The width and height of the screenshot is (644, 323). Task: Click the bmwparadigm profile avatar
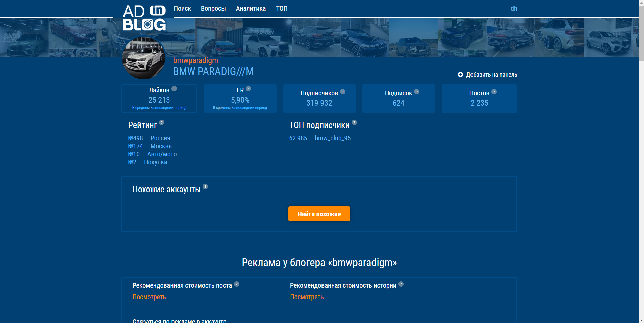(x=144, y=58)
